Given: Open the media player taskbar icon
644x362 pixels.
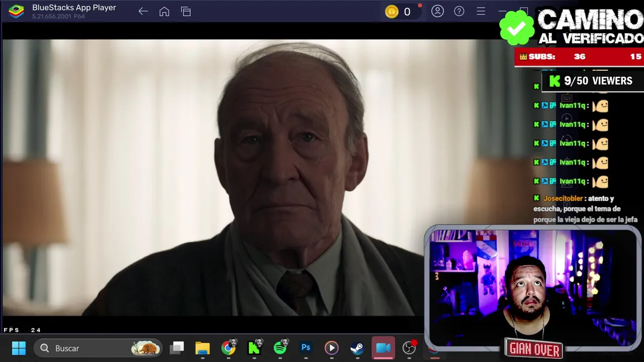Looking at the screenshot, I should point(332,348).
